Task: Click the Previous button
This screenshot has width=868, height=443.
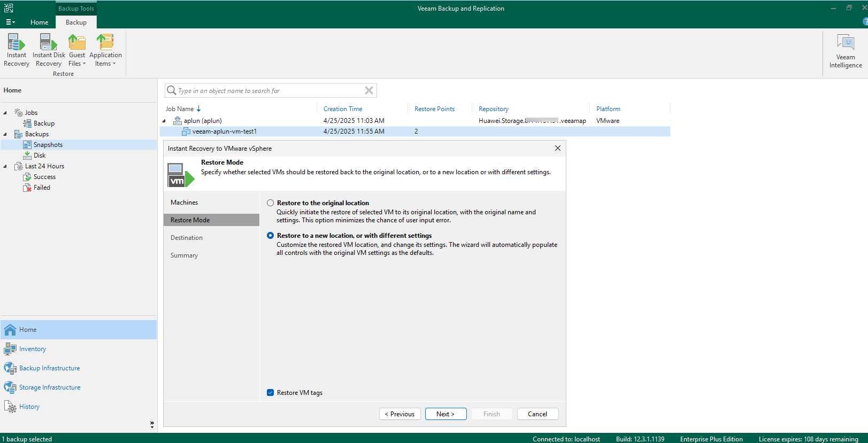Action: pyautogui.click(x=400, y=414)
